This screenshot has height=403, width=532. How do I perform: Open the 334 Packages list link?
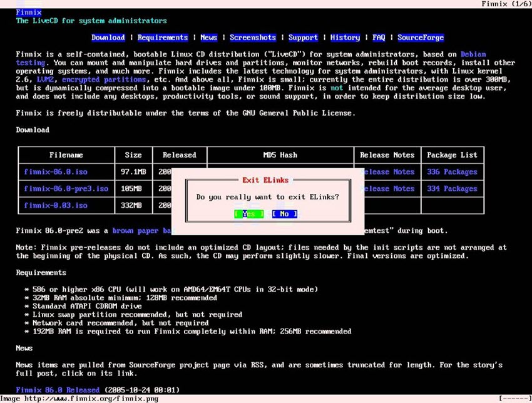tap(452, 188)
